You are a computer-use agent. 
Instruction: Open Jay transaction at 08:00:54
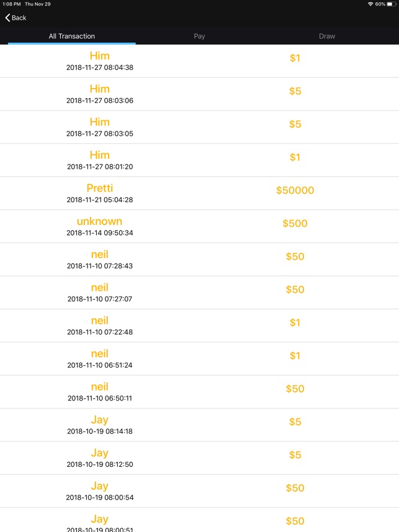click(x=199, y=491)
